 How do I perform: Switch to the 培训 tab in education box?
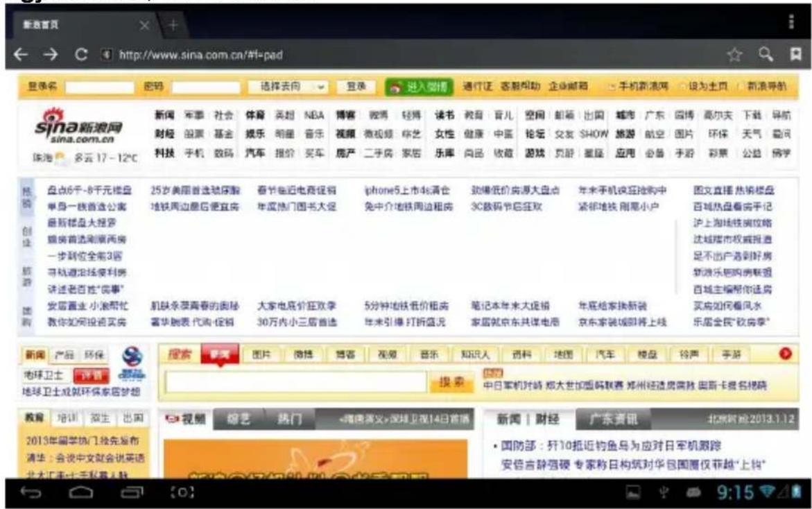click(x=67, y=418)
